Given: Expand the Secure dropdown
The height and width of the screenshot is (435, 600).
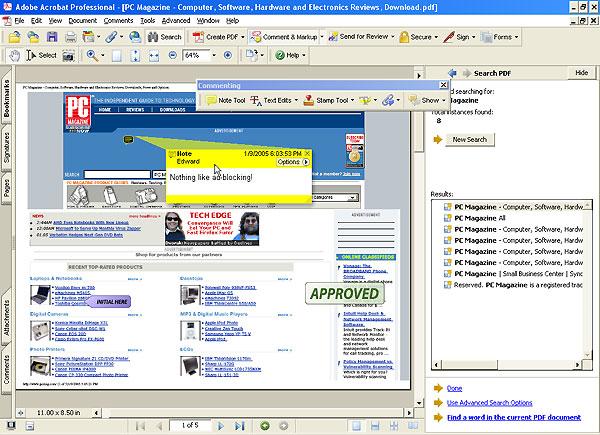Looking at the screenshot, I should tap(436, 37).
